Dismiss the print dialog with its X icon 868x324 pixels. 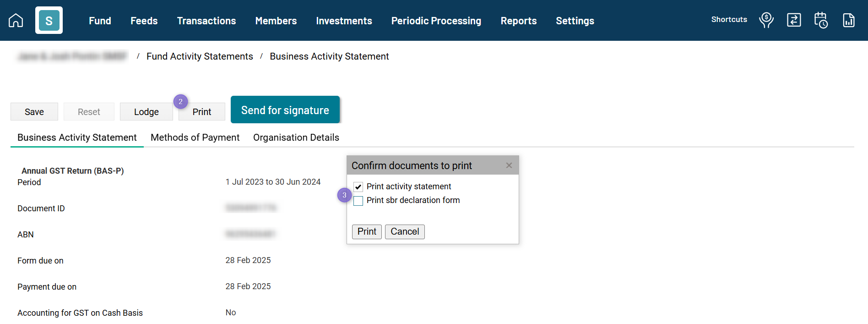point(509,165)
